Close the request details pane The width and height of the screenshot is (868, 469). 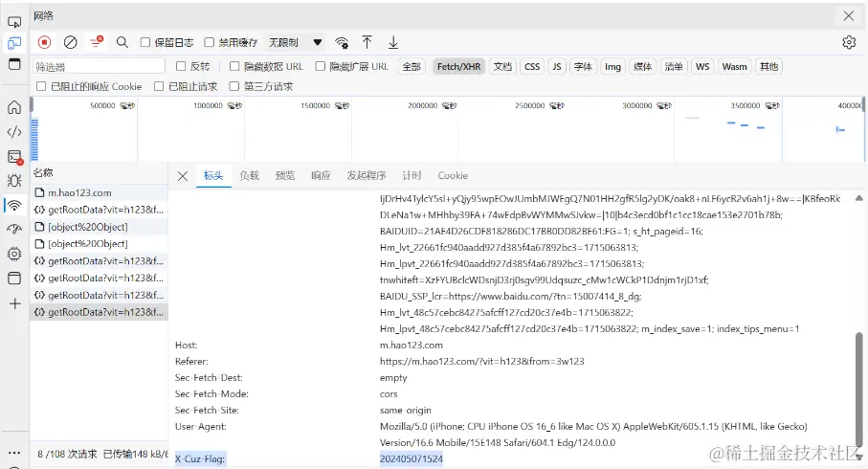183,176
